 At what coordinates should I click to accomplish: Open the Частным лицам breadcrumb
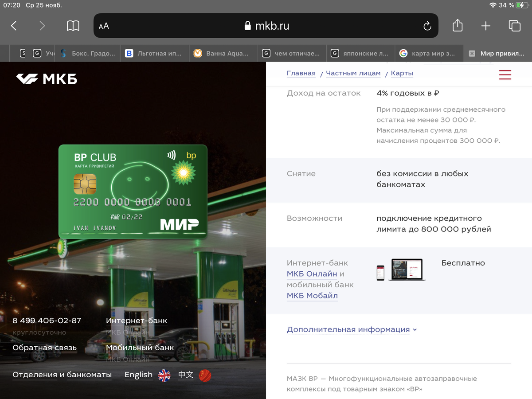click(x=353, y=74)
